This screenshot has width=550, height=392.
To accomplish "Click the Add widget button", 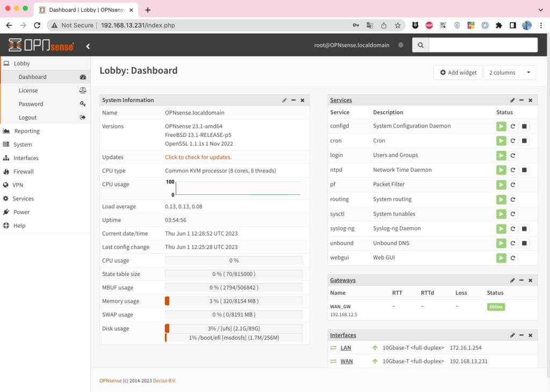I will (x=458, y=72).
